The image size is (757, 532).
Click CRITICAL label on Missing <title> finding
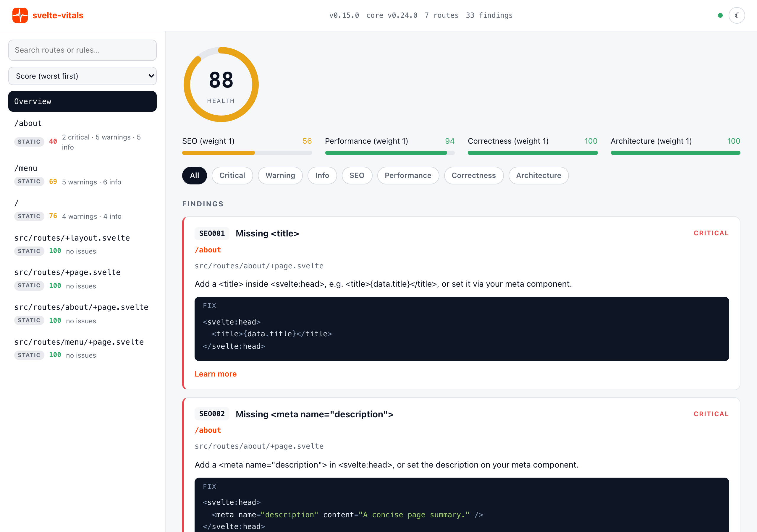711,233
